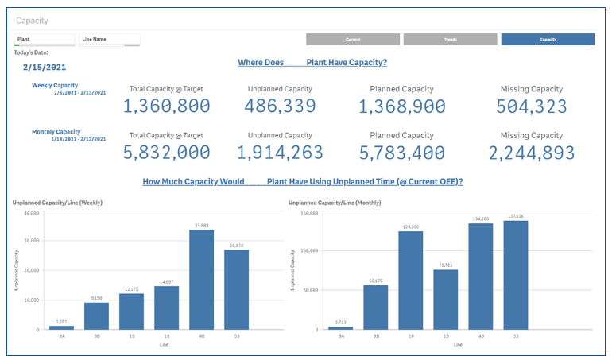Click the monthly chart bar labeled 3,733
612x364 pixels.
[341, 328]
